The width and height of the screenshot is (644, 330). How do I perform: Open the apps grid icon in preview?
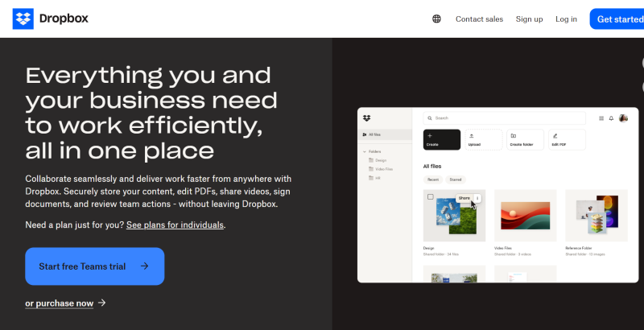coord(601,118)
